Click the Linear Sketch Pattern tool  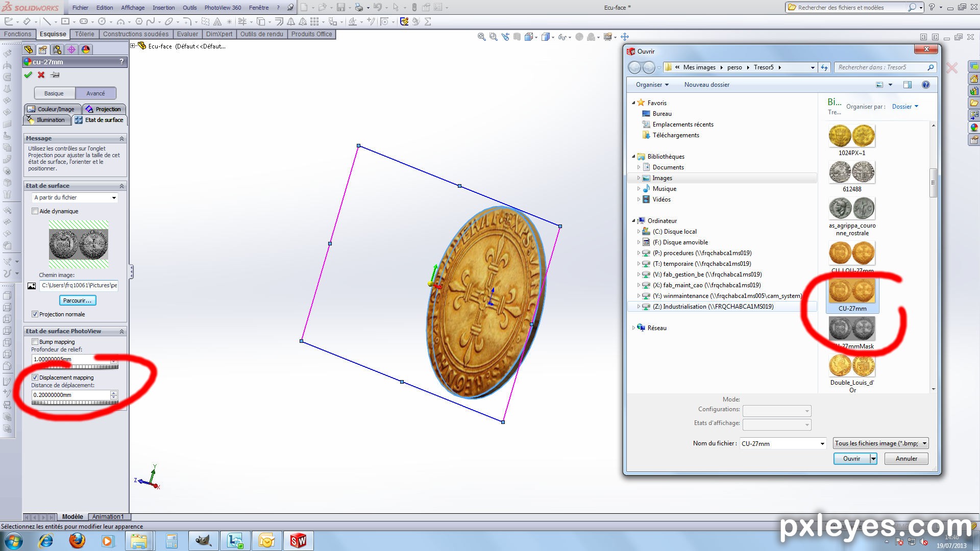click(x=314, y=21)
